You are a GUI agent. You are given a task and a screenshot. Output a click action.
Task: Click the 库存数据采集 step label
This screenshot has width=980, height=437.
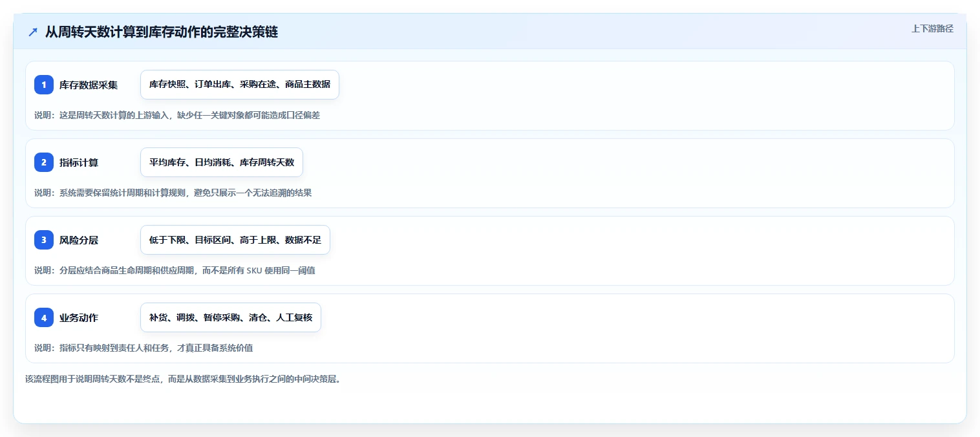(x=89, y=85)
